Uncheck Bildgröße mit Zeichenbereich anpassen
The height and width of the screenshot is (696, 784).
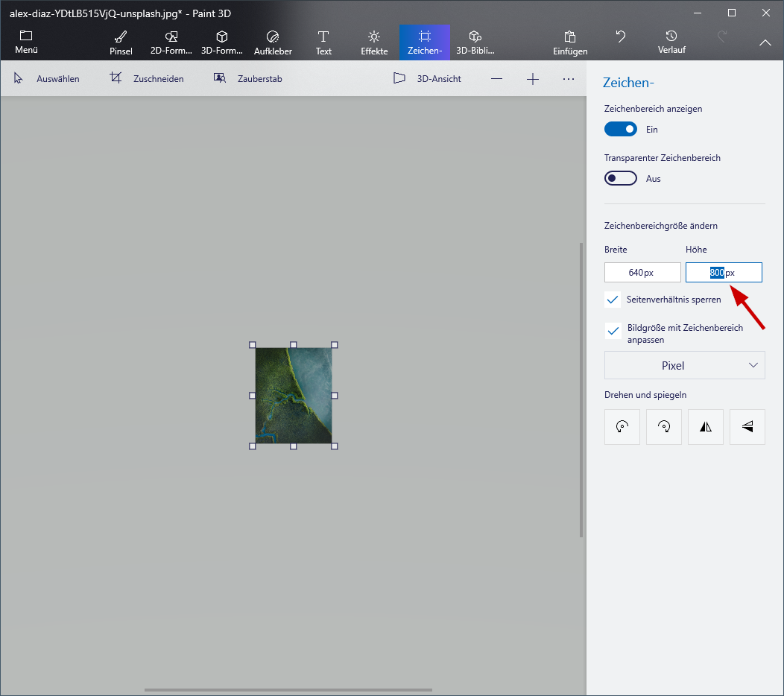point(613,331)
